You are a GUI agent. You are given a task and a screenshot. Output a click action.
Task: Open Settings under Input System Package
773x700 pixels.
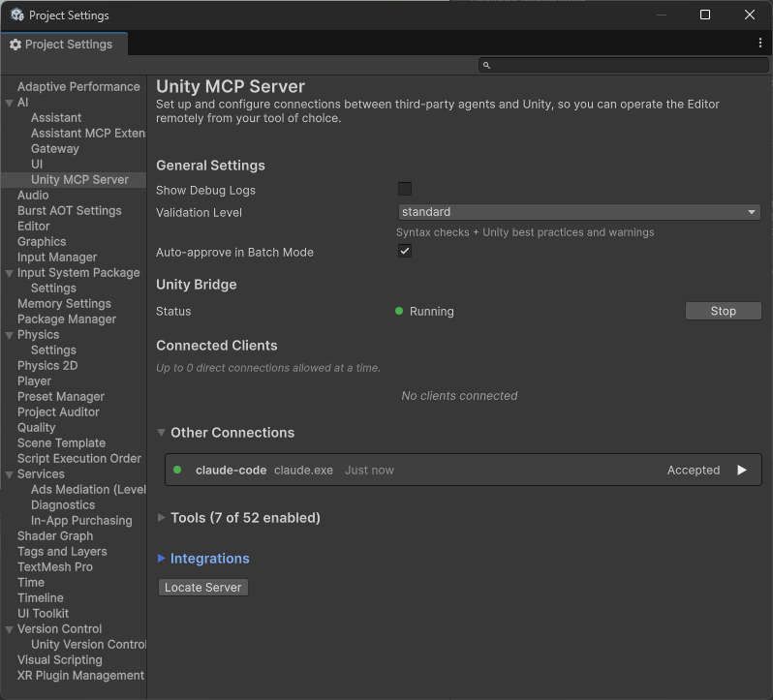click(x=53, y=289)
